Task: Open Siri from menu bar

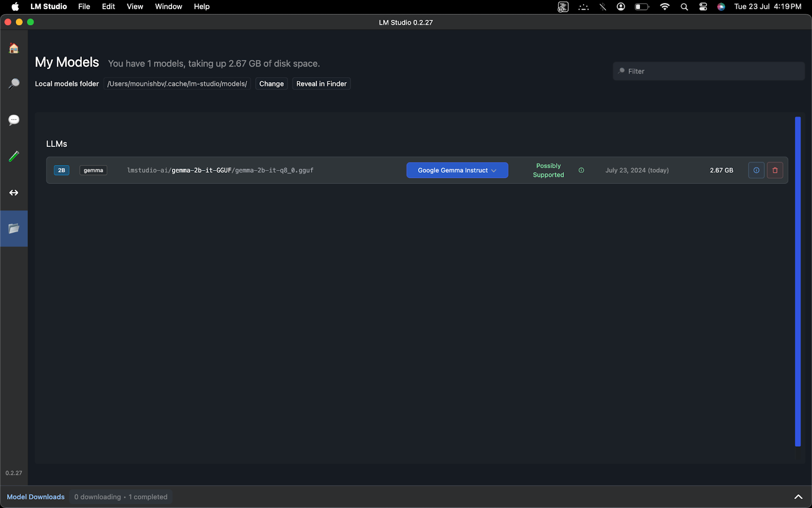Action: pos(721,7)
